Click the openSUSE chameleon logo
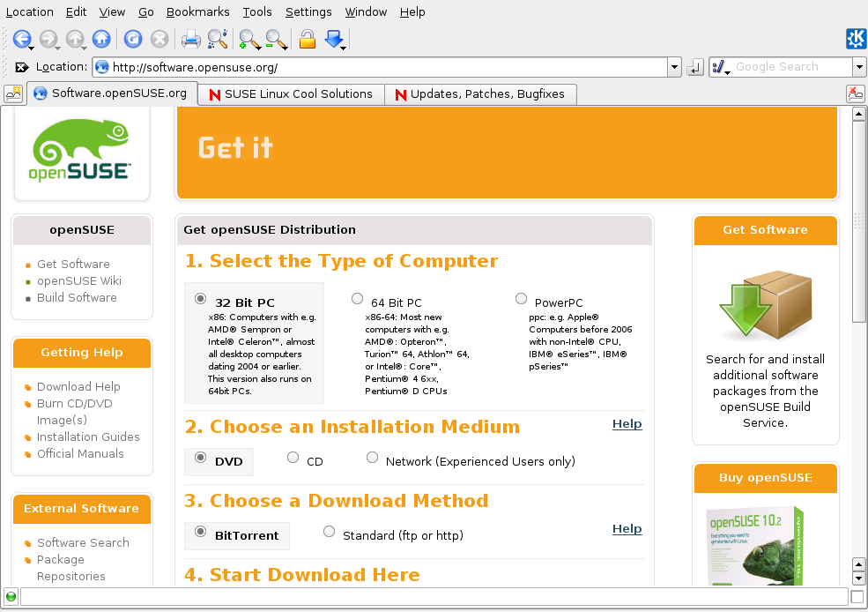The image size is (868, 612). [x=81, y=151]
